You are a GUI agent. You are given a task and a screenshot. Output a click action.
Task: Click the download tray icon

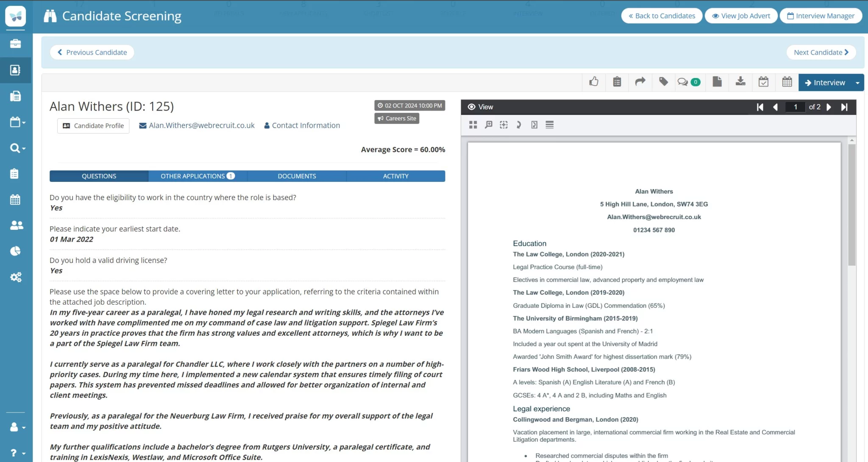[x=740, y=82]
